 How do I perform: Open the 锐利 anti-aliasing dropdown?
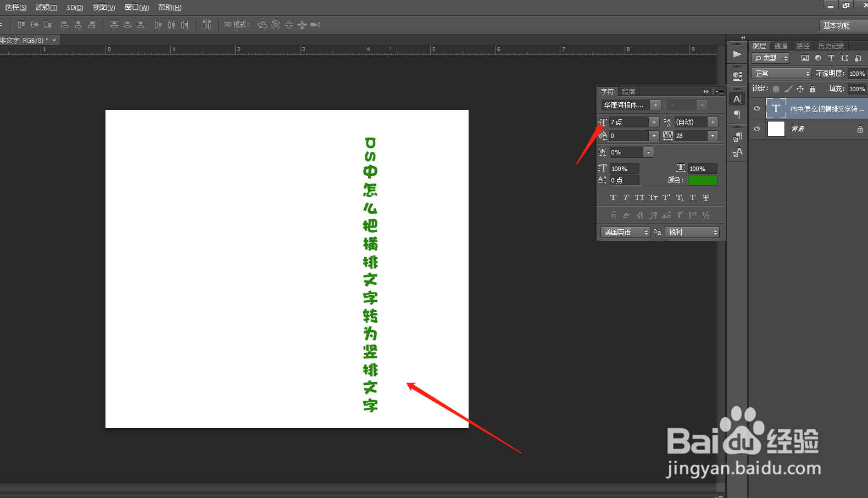692,233
